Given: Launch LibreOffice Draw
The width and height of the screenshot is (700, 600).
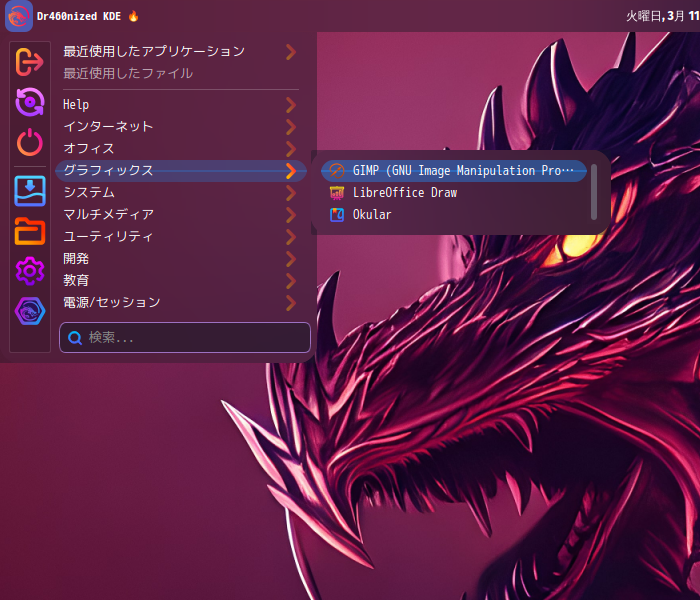Looking at the screenshot, I should pos(454,193).
